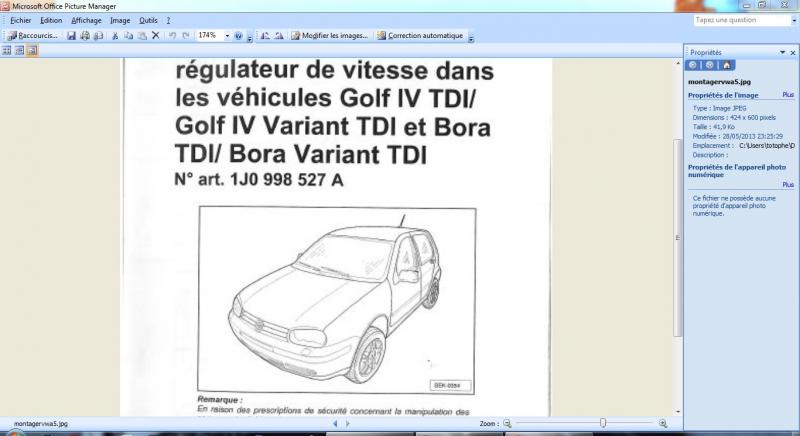Viewport: 800px width, 436px height.
Task: Click the Raccourcis toolbar button
Action: pyautogui.click(x=33, y=36)
